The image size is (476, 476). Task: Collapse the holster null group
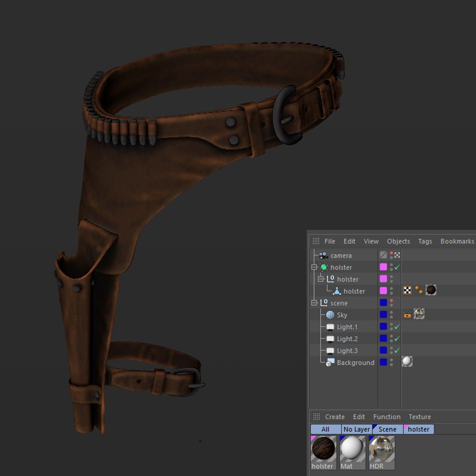[x=320, y=279]
